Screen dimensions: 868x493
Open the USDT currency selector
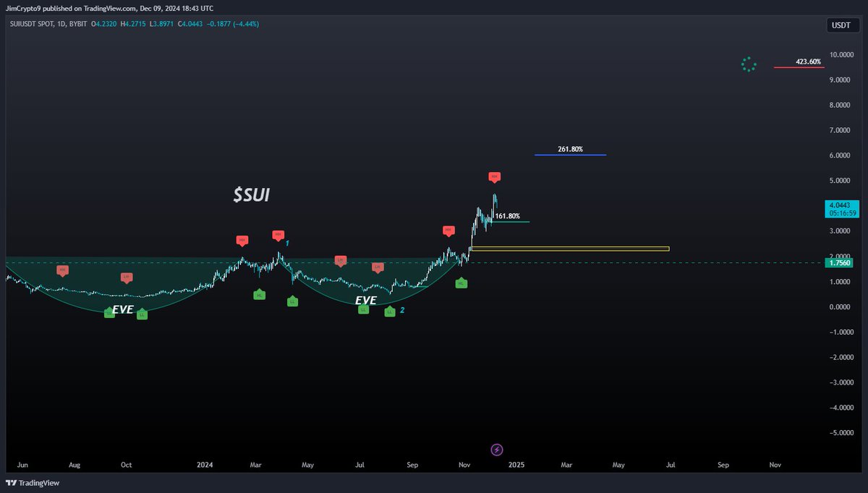pos(841,25)
